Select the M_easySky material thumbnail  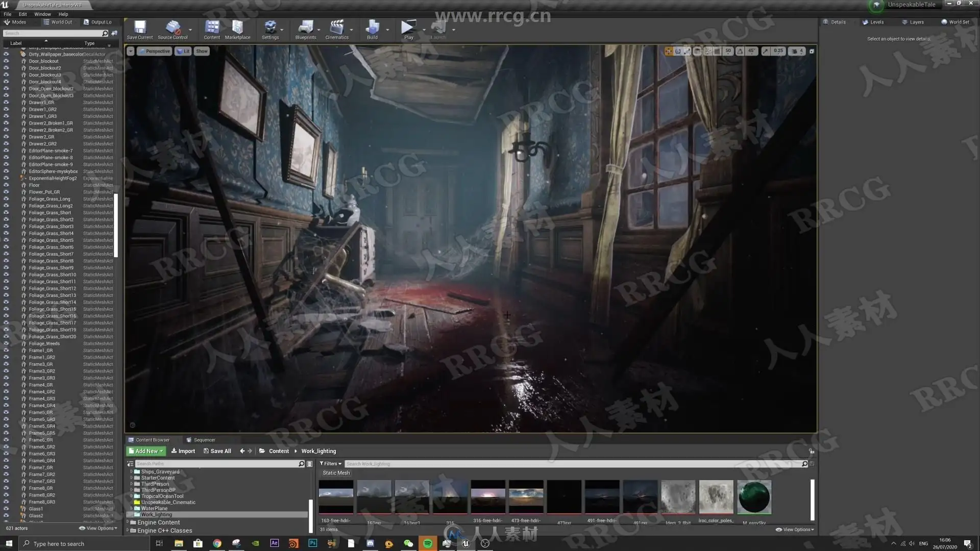(x=754, y=497)
